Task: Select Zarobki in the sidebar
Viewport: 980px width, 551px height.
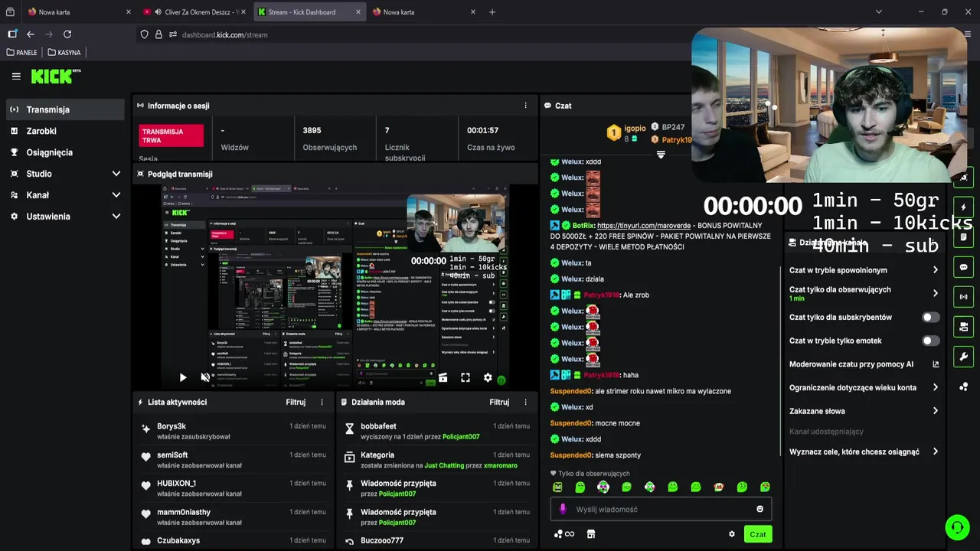Action: click(x=66, y=131)
